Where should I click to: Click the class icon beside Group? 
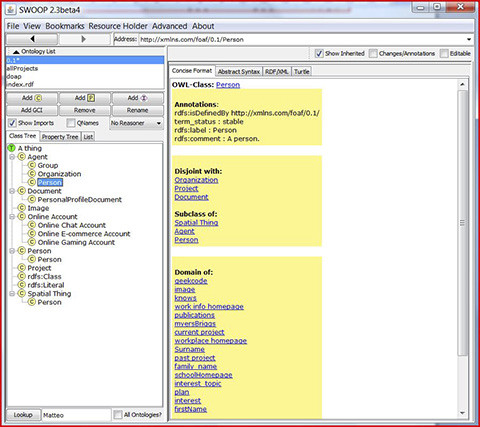click(32, 165)
